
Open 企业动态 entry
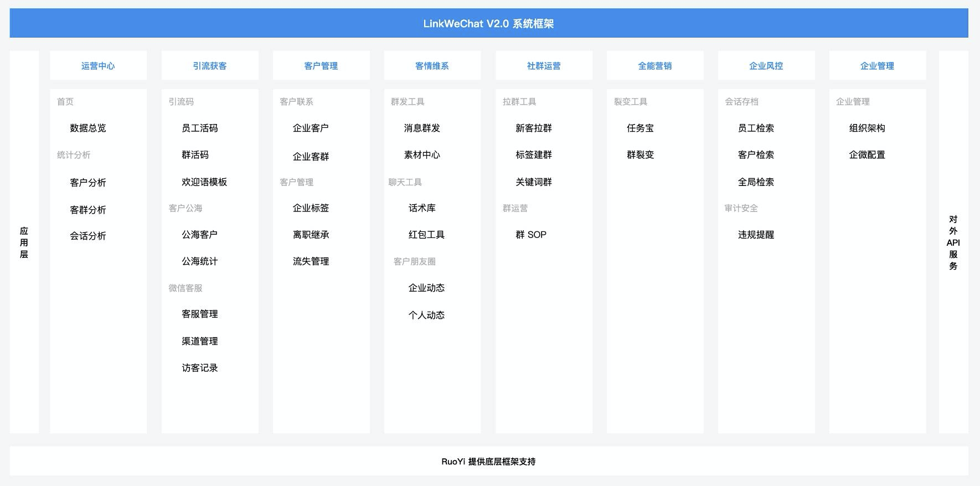pos(427,288)
